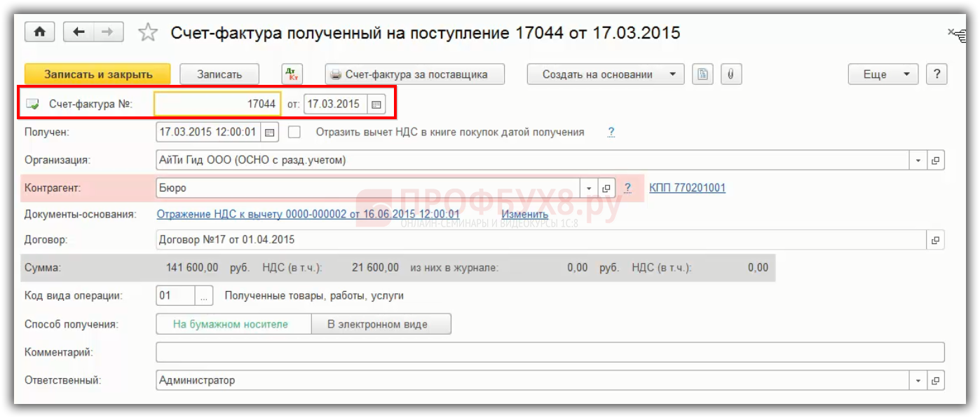Screen dimensions: 980x418
Task: Expand the Организация dropdown list
Action: [x=918, y=161]
